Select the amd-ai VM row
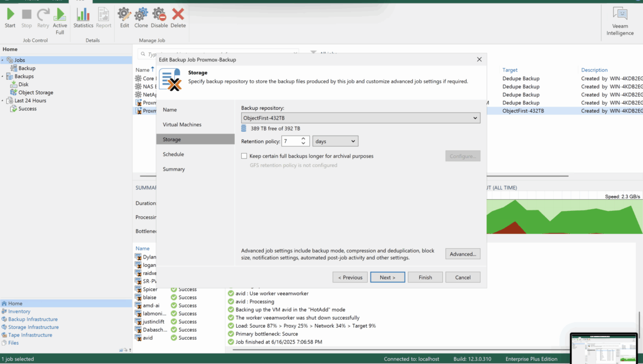Viewport: 643px width, 364px height. click(x=151, y=305)
